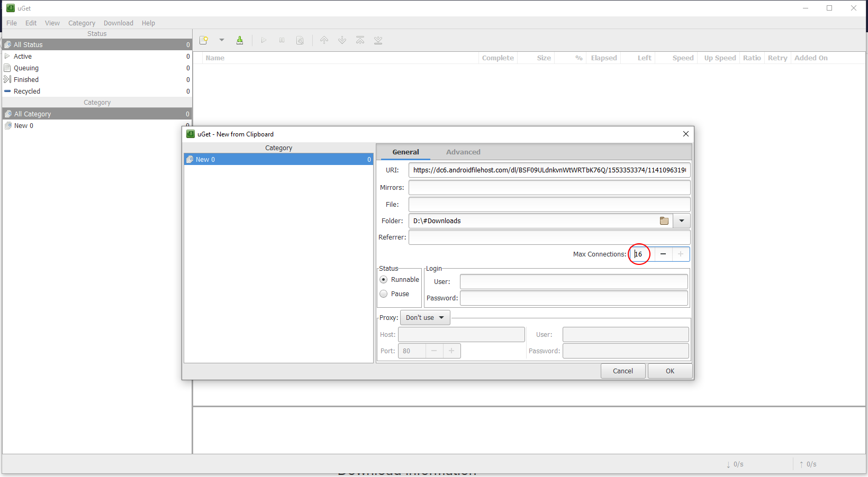Open the Proxy "Don't use" dropdown
The image size is (868, 477).
point(425,318)
